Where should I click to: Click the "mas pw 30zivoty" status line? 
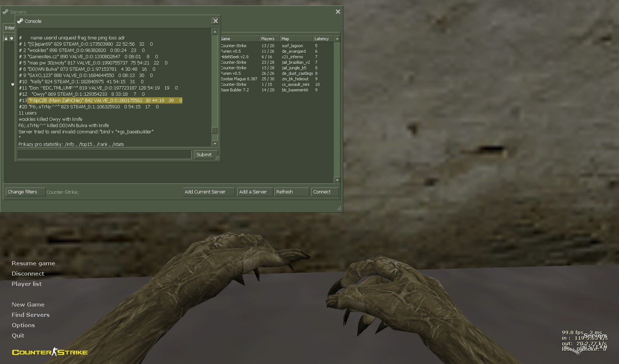[93, 63]
